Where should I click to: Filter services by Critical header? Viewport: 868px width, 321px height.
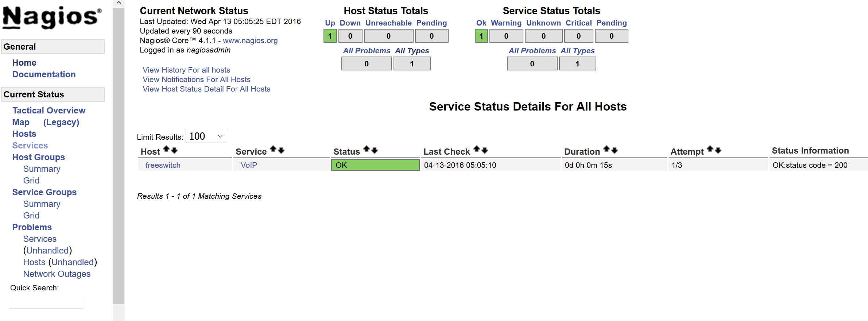click(578, 23)
